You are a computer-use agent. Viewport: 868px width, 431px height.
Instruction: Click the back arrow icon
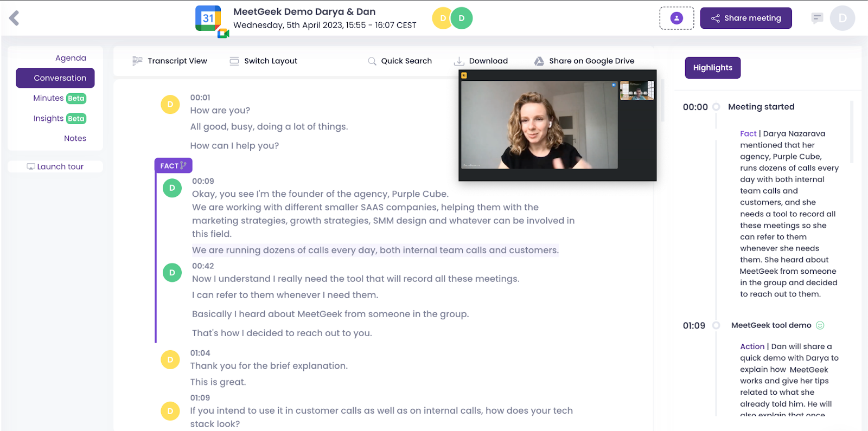(x=15, y=18)
